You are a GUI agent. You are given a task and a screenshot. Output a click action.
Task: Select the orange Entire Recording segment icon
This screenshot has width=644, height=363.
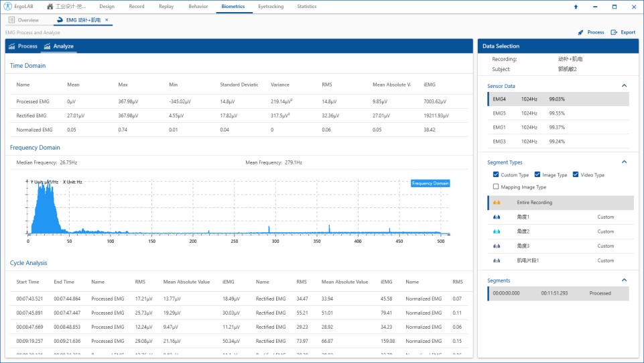coord(497,203)
